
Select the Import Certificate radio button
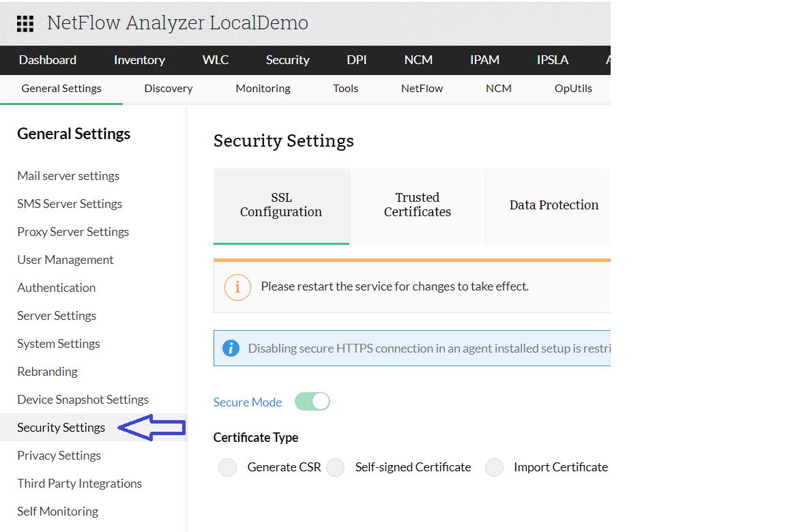494,467
